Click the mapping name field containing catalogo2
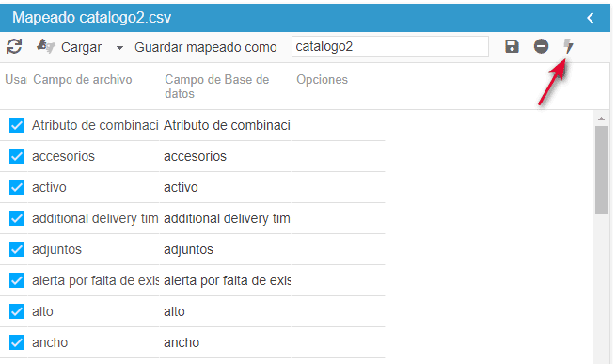The height and width of the screenshot is (364, 616). [390, 47]
